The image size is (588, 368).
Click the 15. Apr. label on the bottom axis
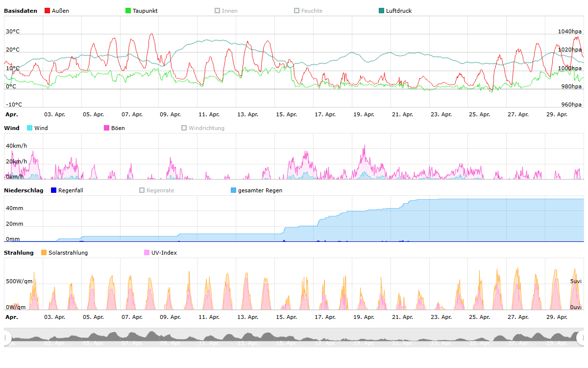pos(286,317)
